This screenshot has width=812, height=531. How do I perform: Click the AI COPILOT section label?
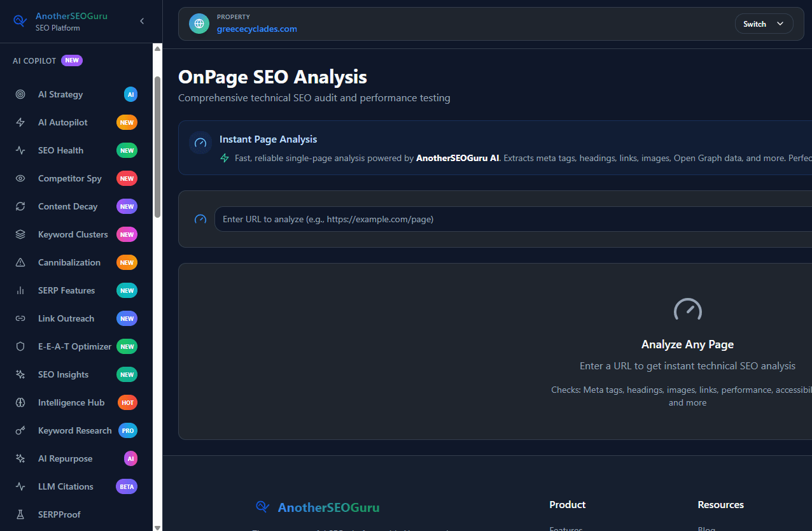pos(34,60)
